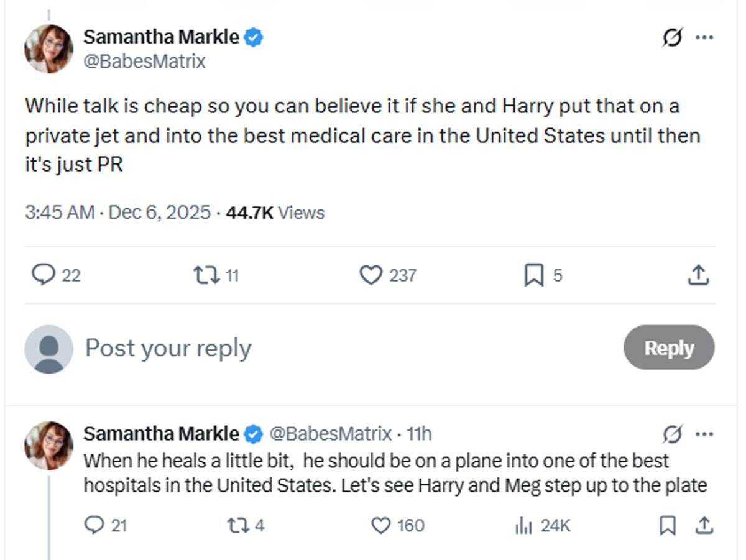Bookmark the reply post

[x=666, y=526]
